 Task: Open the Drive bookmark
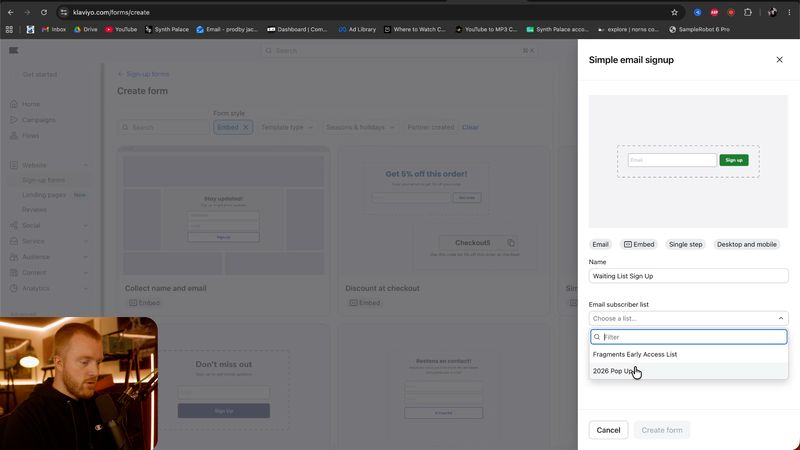[85, 30]
